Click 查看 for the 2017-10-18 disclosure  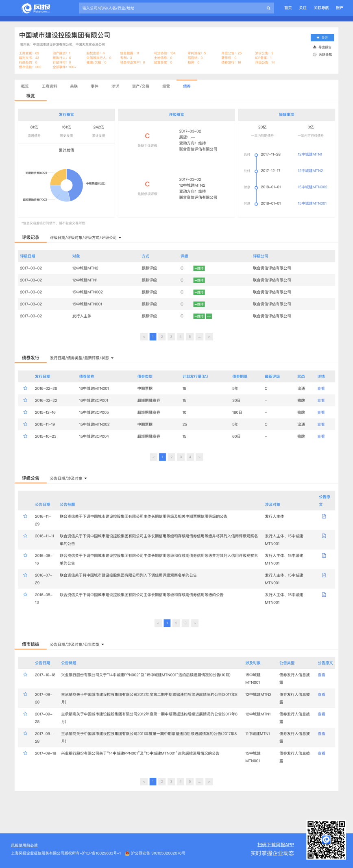coord(321,675)
